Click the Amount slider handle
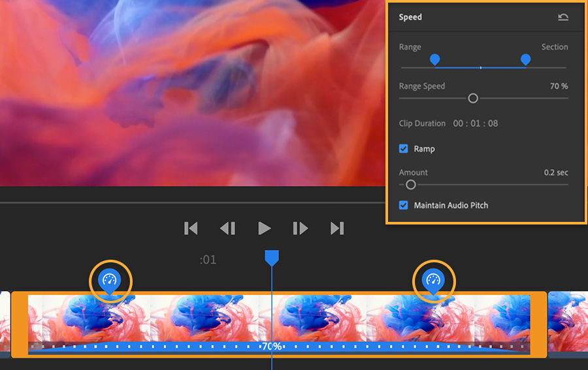Image resolution: width=588 pixels, height=370 pixels. pos(411,185)
